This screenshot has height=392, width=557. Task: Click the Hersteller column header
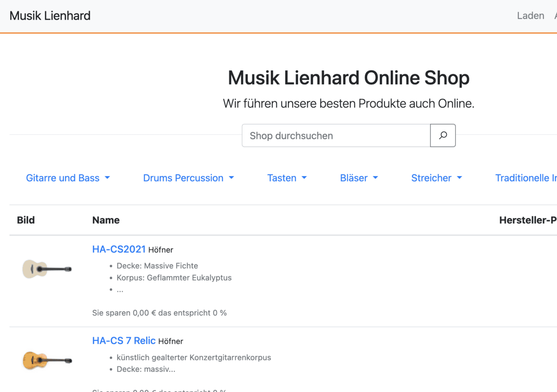527,220
